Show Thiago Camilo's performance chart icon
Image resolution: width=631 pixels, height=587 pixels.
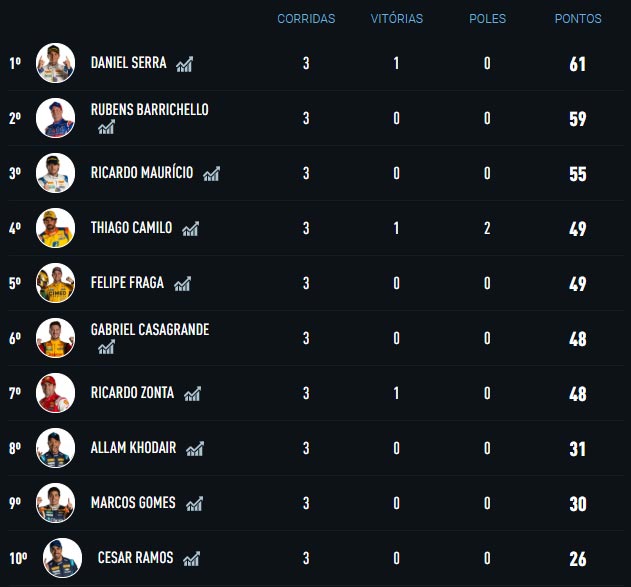[x=191, y=229]
